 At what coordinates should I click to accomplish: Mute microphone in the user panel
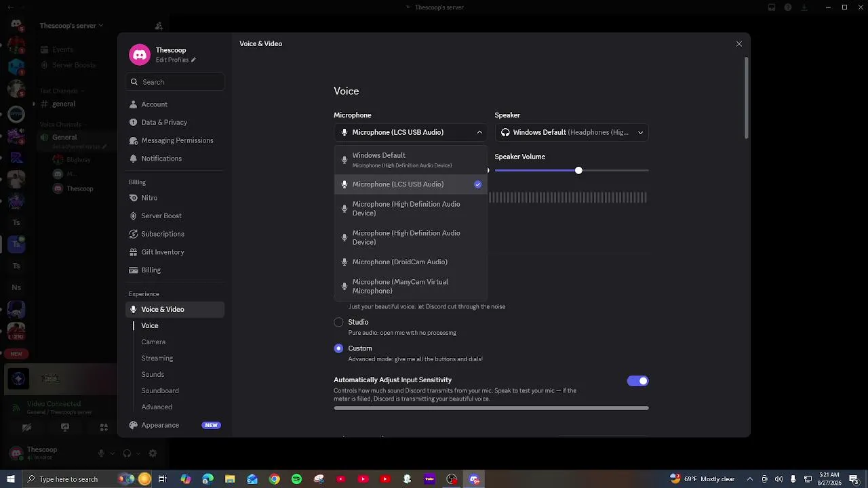(x=101, y=453)
